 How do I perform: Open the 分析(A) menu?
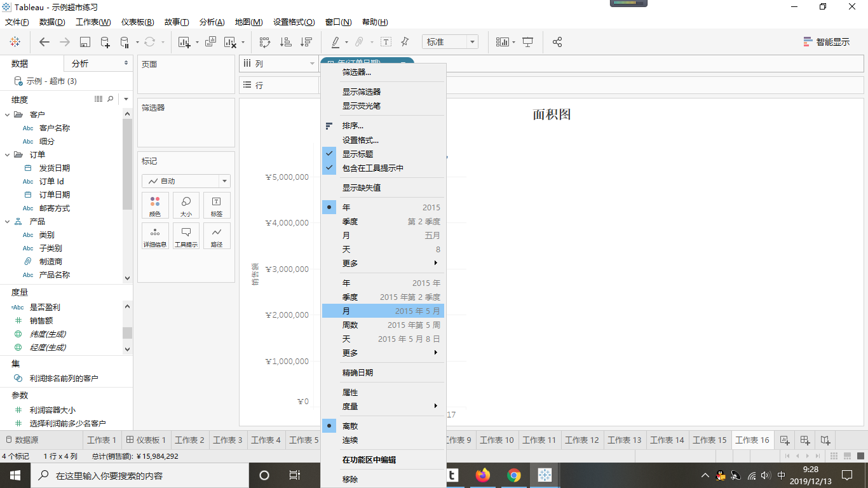tap(212, 22)
